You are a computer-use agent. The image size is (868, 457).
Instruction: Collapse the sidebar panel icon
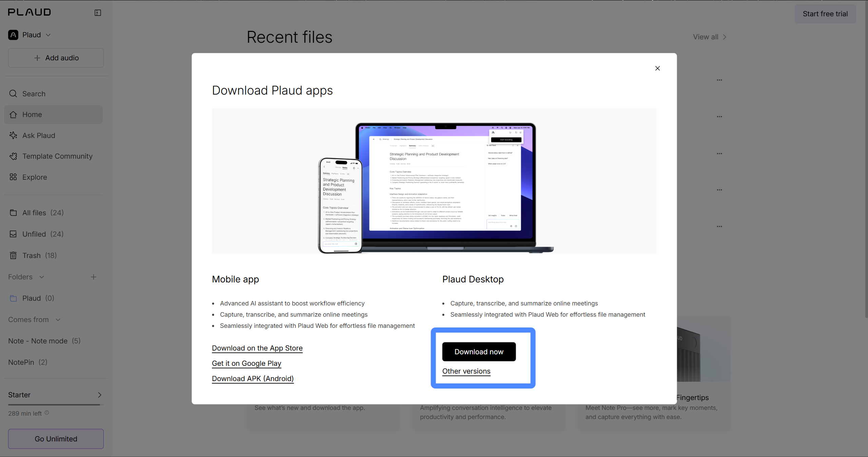[98, 13]
